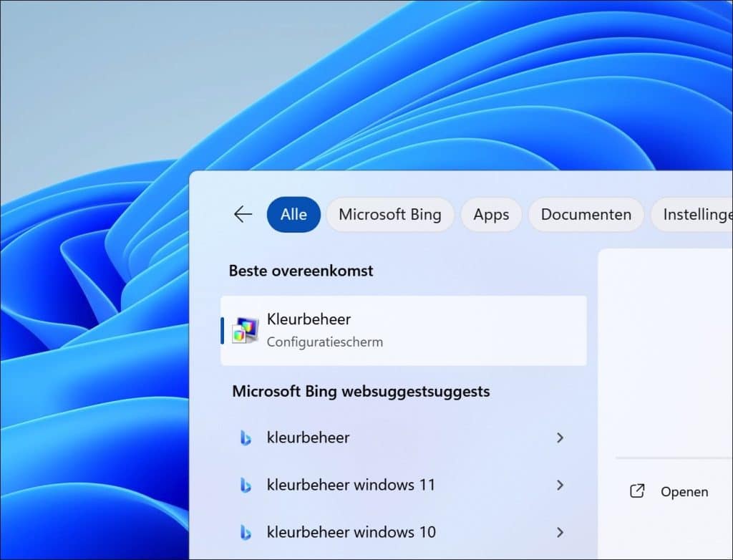733x560 pixels.
Task: Expand chevron for 'kleurbeheer' suggestion
Action: click(560, 438)
